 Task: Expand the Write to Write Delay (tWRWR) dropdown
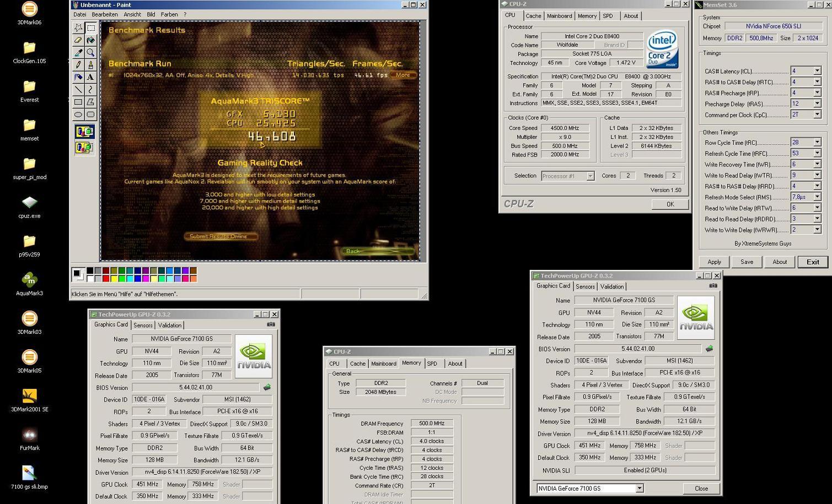tap(817, 230)
